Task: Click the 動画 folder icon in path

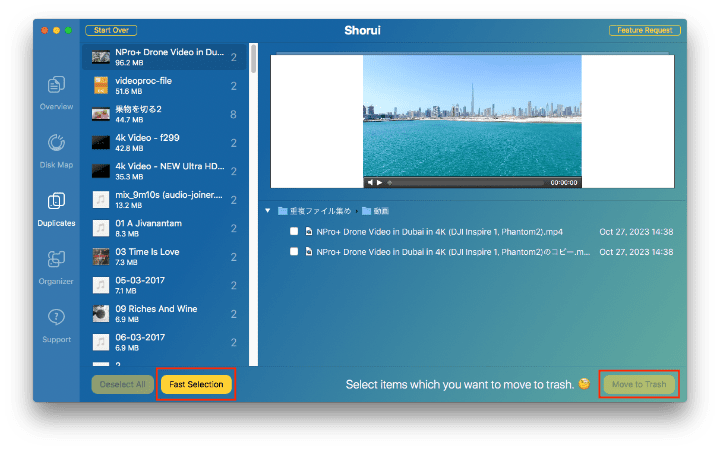Action: (366, 211)
